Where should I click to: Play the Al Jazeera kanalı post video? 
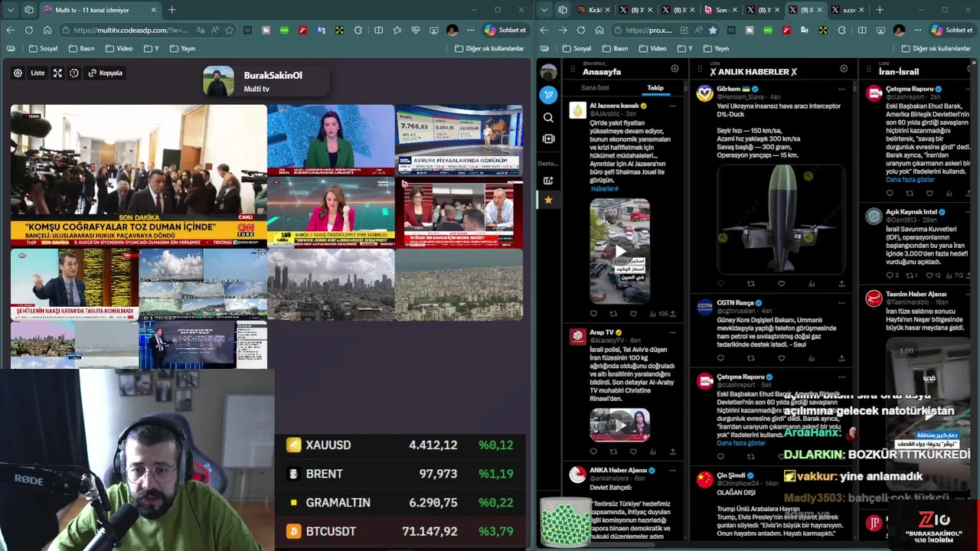point(620,251)
